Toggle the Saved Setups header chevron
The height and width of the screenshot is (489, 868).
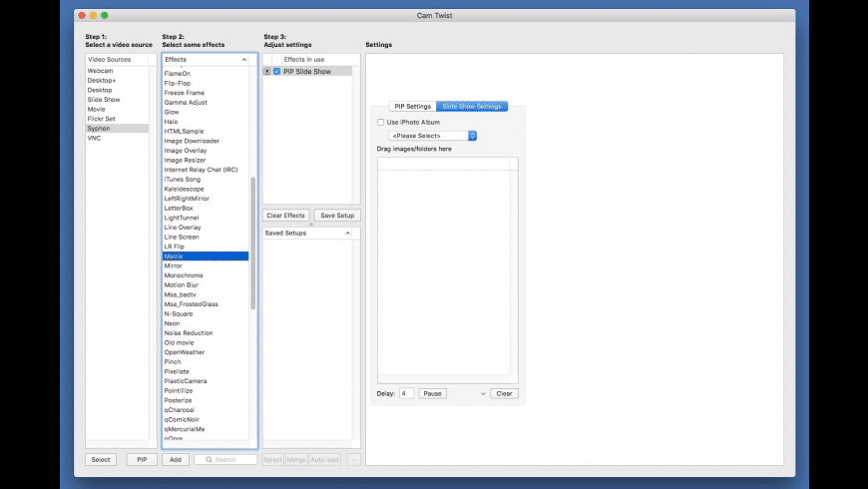[348, 233]
